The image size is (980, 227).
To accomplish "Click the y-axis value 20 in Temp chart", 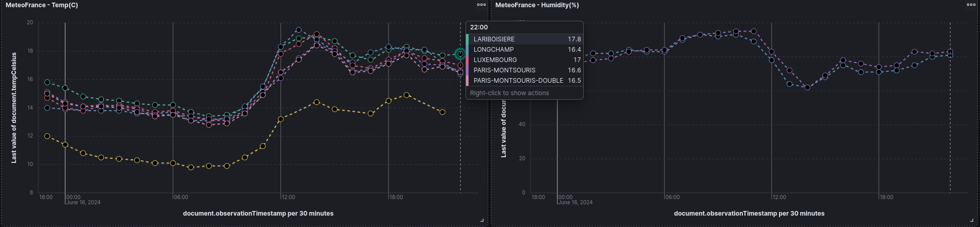I will (30, 23).
